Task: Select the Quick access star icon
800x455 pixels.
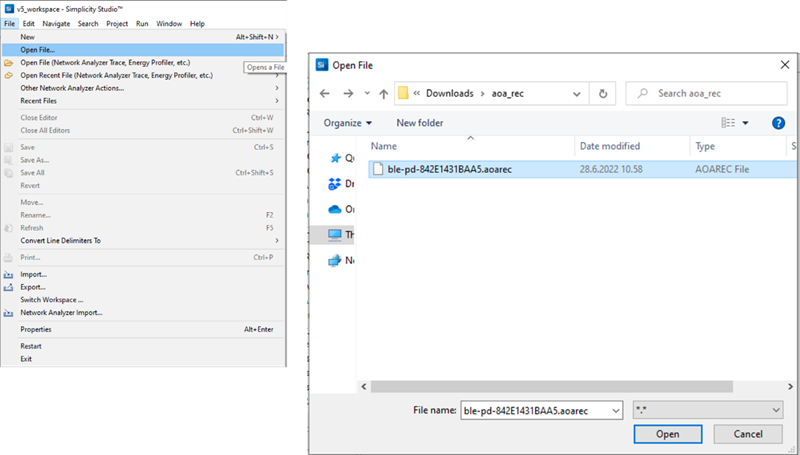Action: click(336, 158)
